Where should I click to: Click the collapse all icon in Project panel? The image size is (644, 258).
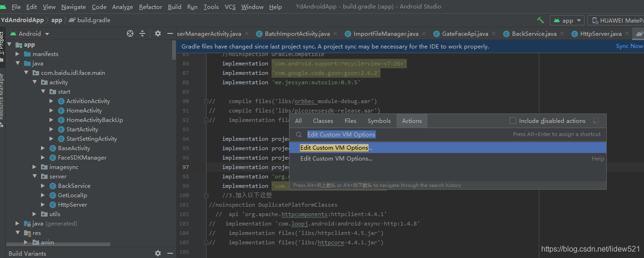[x=142, y=33]
